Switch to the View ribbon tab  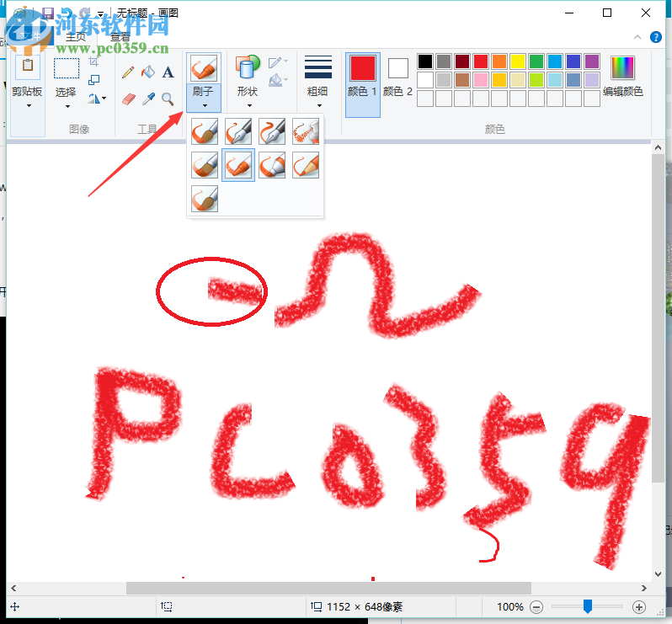120,37
